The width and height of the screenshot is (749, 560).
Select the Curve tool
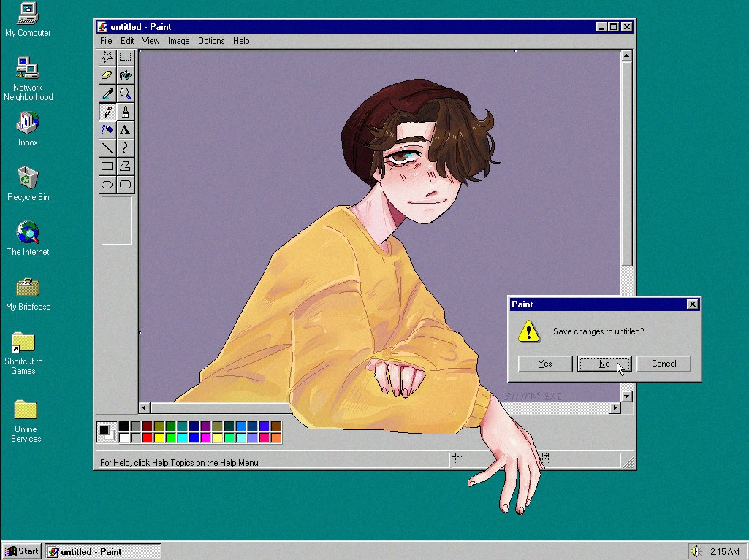125,148
